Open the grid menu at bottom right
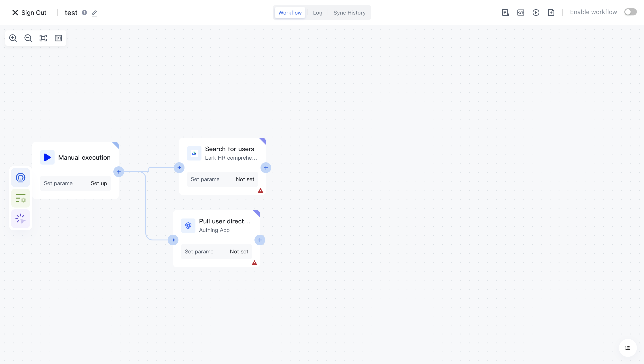This screenshot has width=644, height=364. (x=628, y=348)
